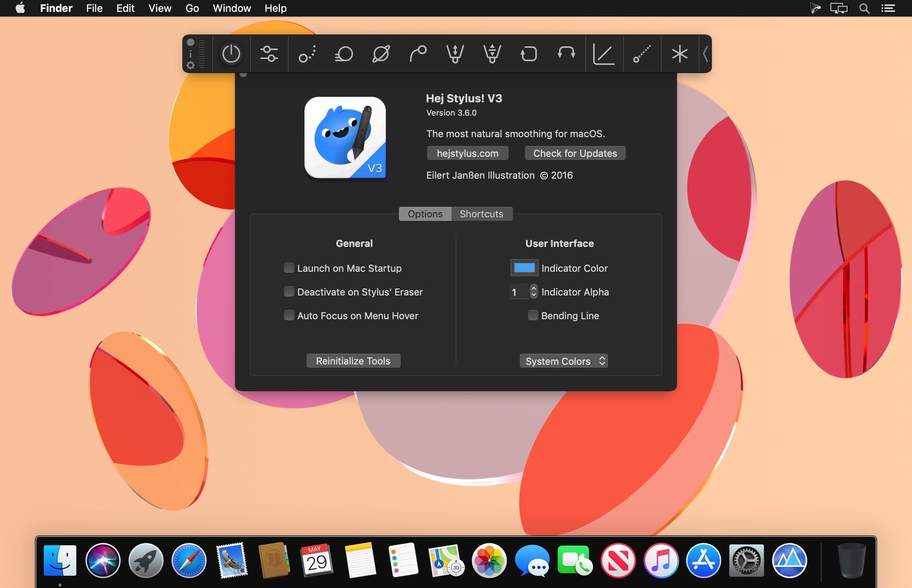Click the Check for Updates button
The height and width of the screenshot is (588, 912).
[575, 153]
